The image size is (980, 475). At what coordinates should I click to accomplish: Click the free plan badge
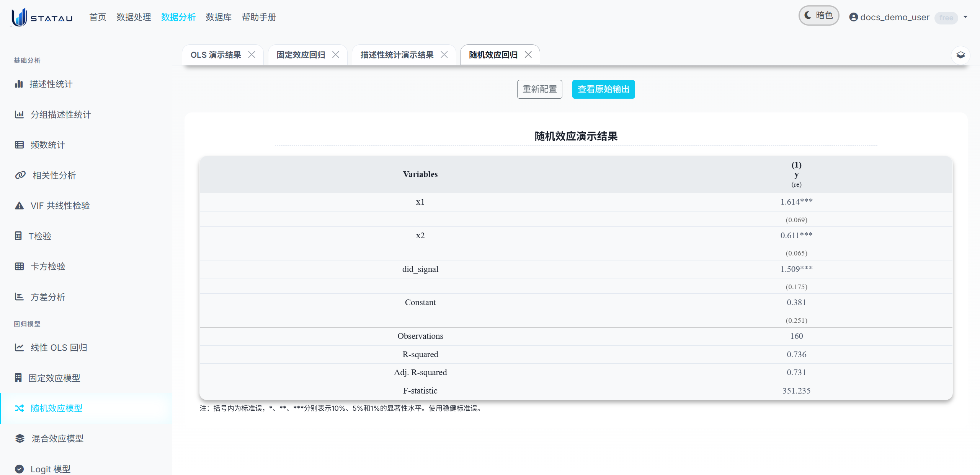[x=946, y=18]
